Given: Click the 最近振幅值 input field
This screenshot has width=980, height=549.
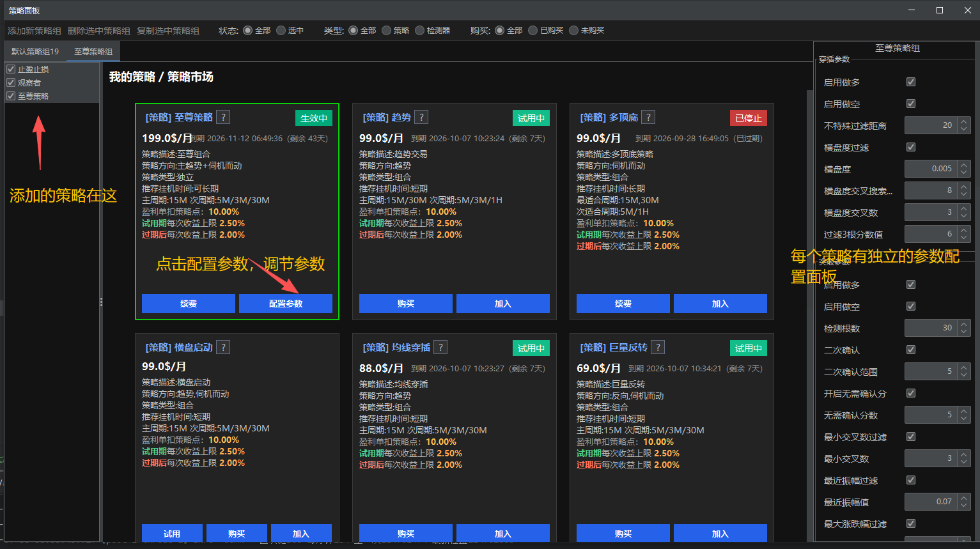Looking at the screenshot, I should pos(931,502).
